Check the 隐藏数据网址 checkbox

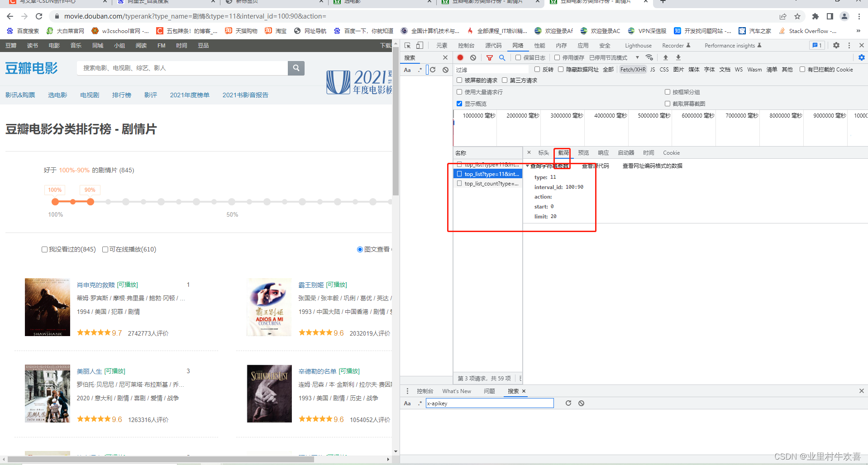coord(561,69)
